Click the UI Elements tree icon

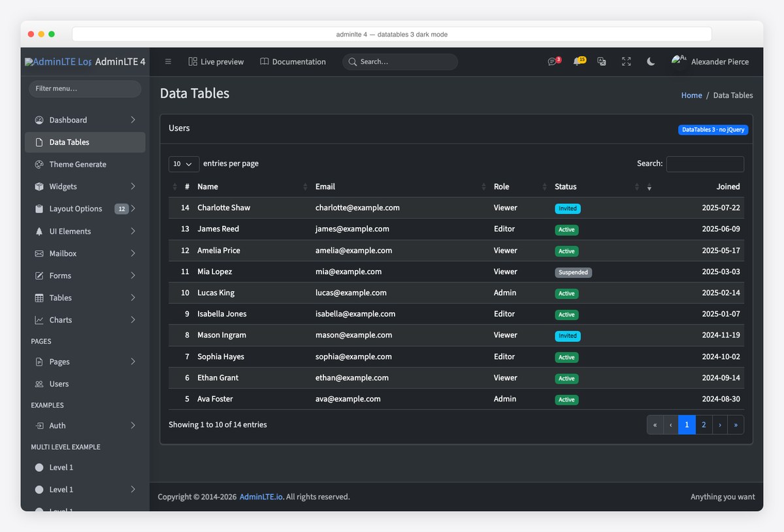pyautogui.click(x=39, y=231)
